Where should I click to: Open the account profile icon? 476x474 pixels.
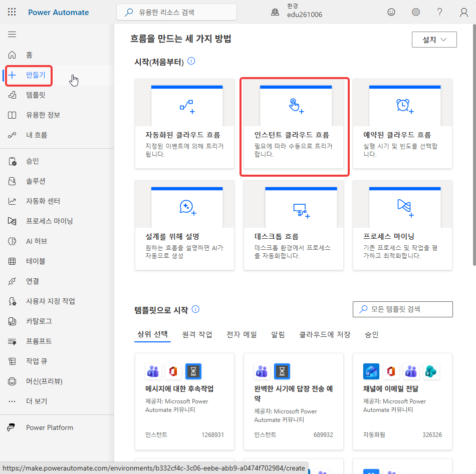point(463,12)
